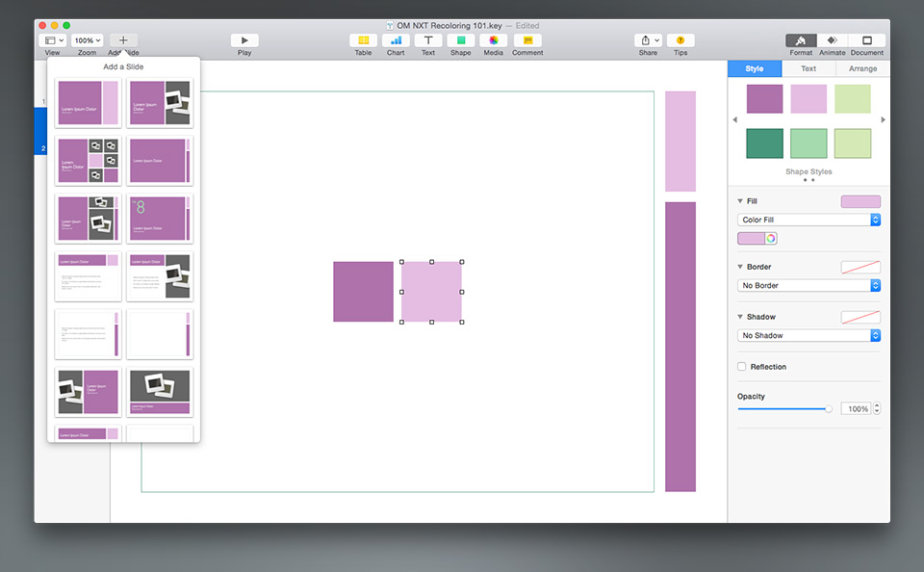Switch to the Arrange tab

(861, 68)
